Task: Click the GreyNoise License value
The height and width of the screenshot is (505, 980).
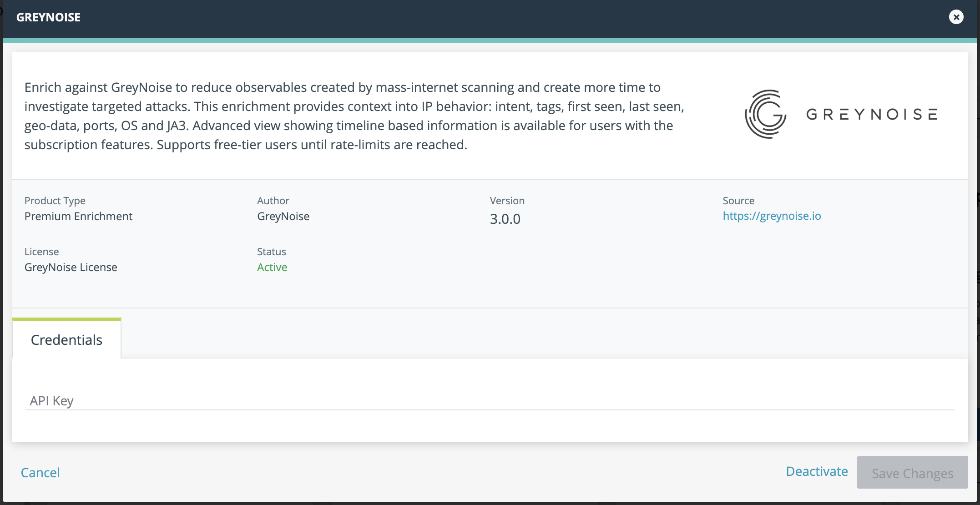Action: 71,267
